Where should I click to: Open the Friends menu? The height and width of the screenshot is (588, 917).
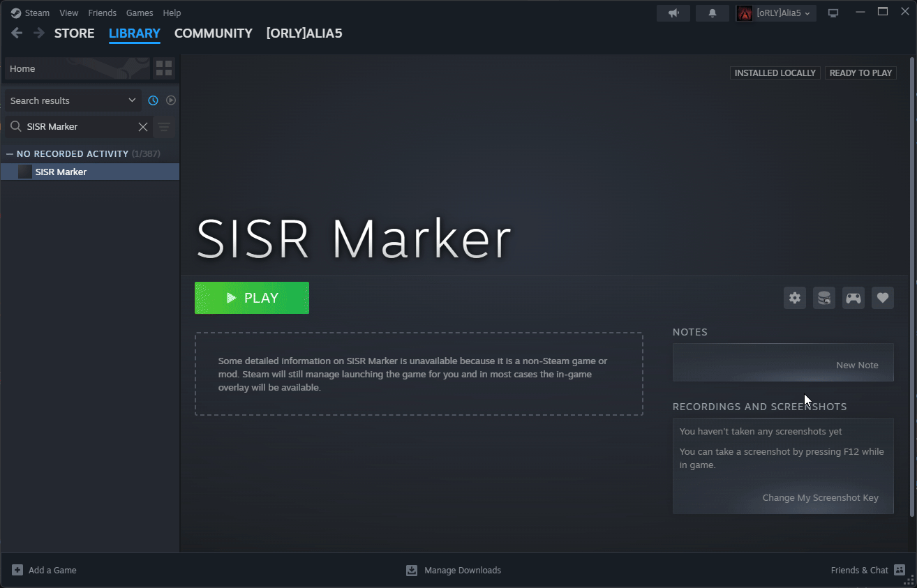coord(102,13)
